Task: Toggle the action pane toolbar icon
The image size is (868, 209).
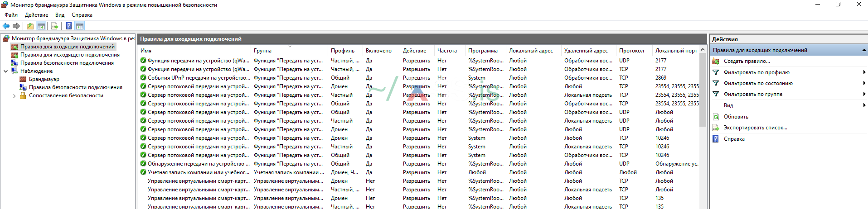Action: coord(80,26)
